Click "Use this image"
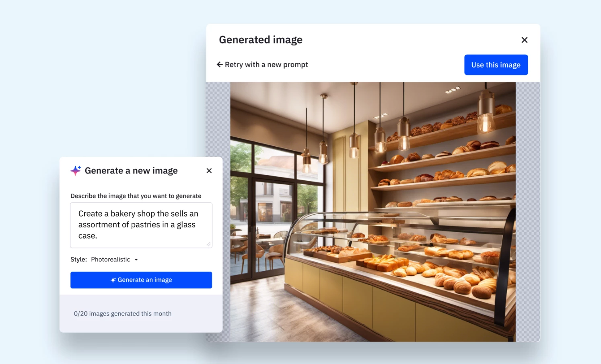The height and width of the screenshot is (364, 601). pos(496,65)
